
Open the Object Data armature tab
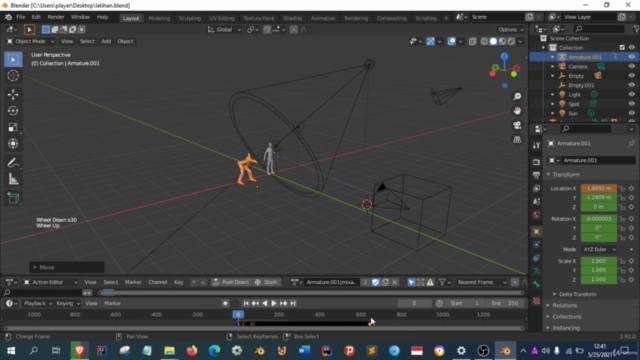(536, 271)
